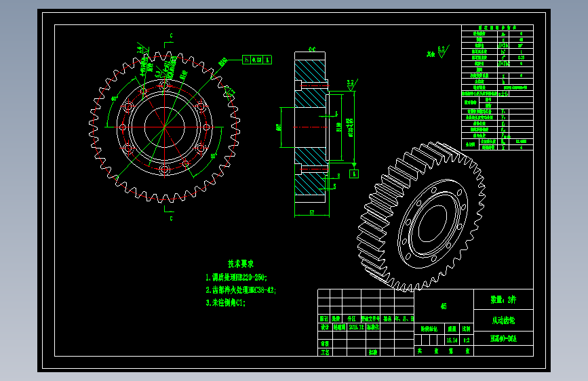Click the date 2015.12 cell

[356, 327]
